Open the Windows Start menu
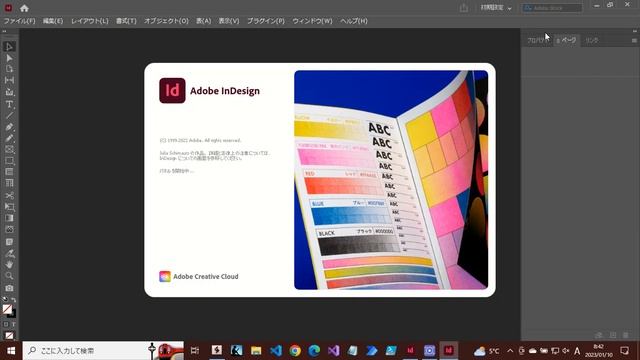Viewport: 640px width, 360px height. [11, 351]
